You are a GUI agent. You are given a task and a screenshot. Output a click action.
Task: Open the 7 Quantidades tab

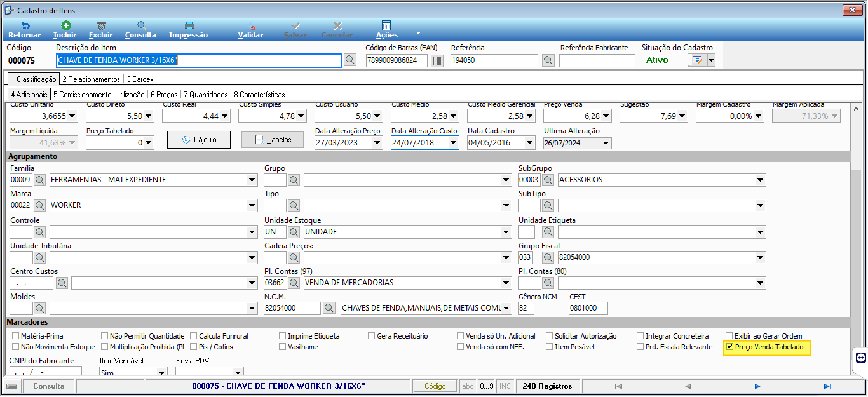[206, 94]
